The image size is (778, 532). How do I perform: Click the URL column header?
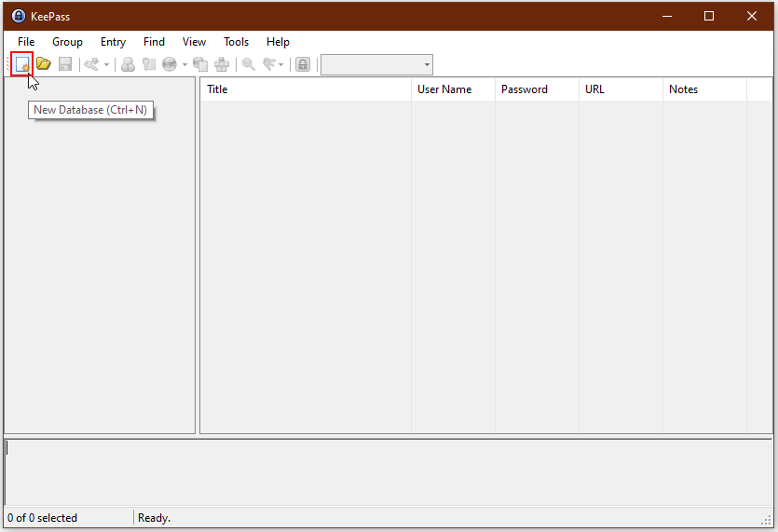pos(621,89)
